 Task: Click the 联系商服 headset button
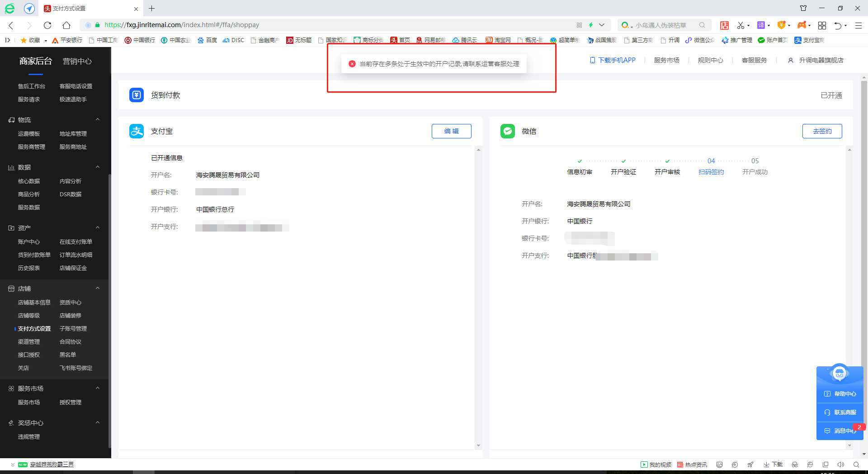[x=840, y=412]
